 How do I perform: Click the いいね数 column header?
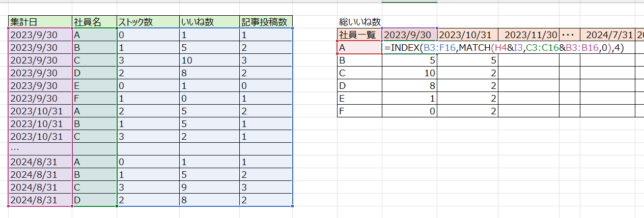click(x=209, y=22)
